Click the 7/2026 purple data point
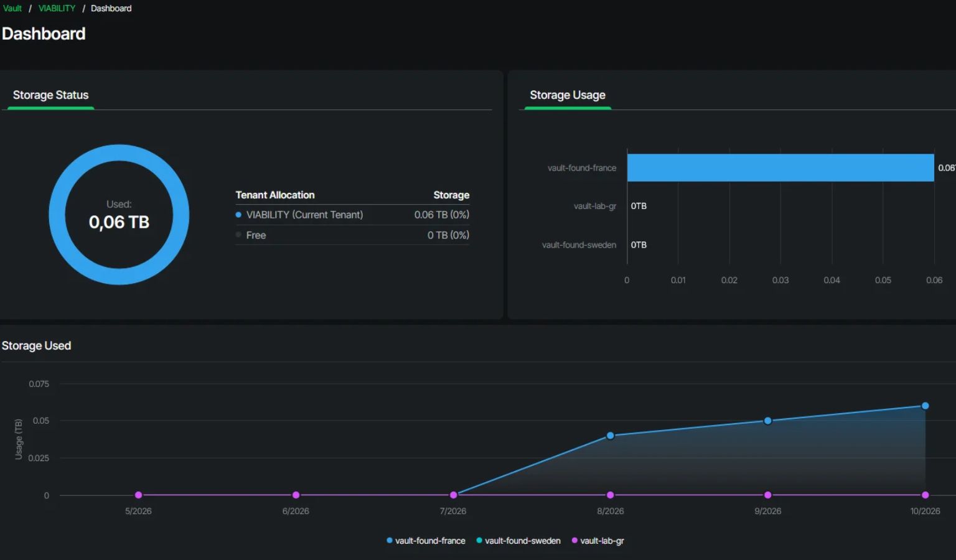 [x=453, y=495]
